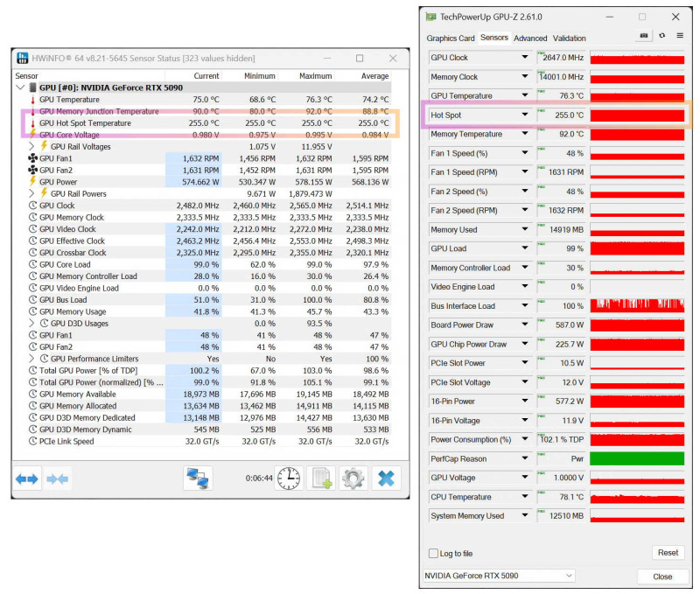Click the HWiNFO app icon in title bar

click(x=22, y=58)
